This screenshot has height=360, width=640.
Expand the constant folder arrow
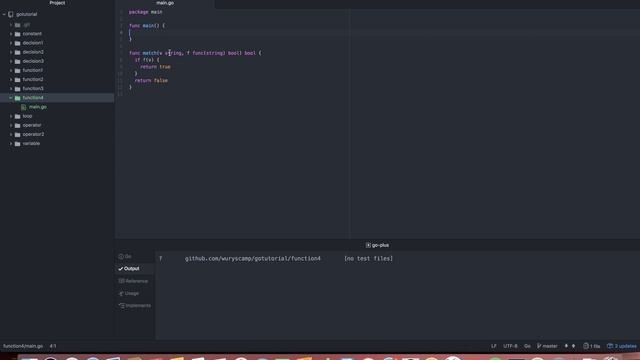point(11,34)
